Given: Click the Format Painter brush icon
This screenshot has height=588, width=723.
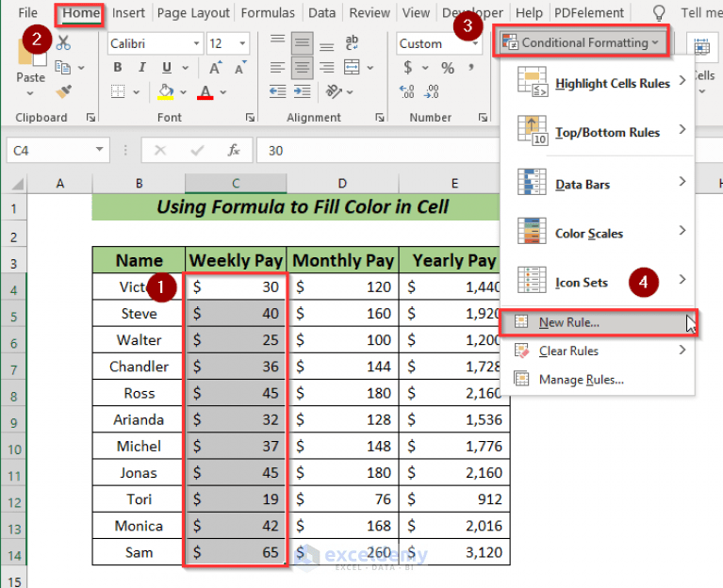Looking at the screenshot, I should pos(64,91).
